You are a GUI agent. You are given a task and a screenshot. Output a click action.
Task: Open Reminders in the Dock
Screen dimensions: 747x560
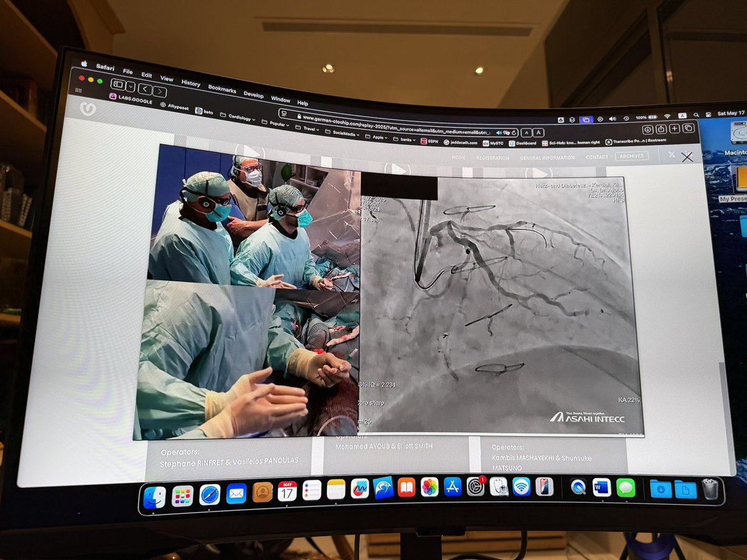[312, 490]
